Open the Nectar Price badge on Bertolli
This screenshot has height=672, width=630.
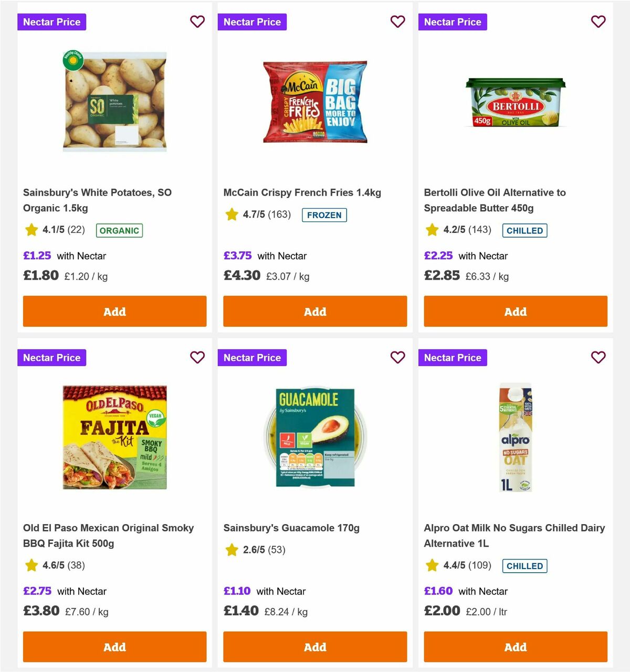tap(453, 22)
